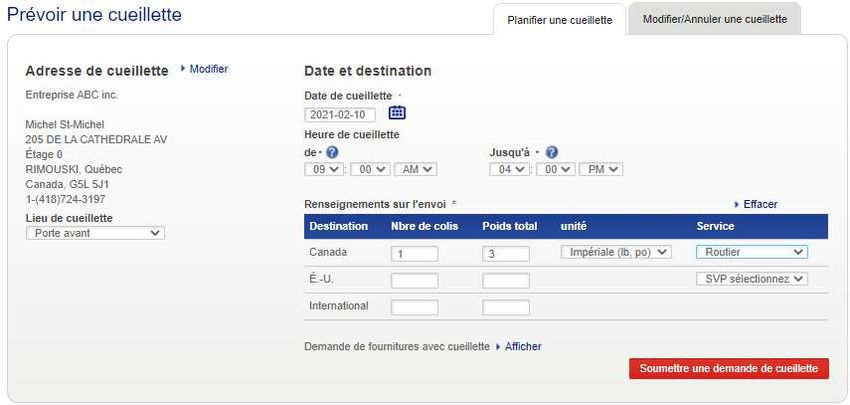Open Canada service dropdown showing Routier

click(x=751, y=253)
